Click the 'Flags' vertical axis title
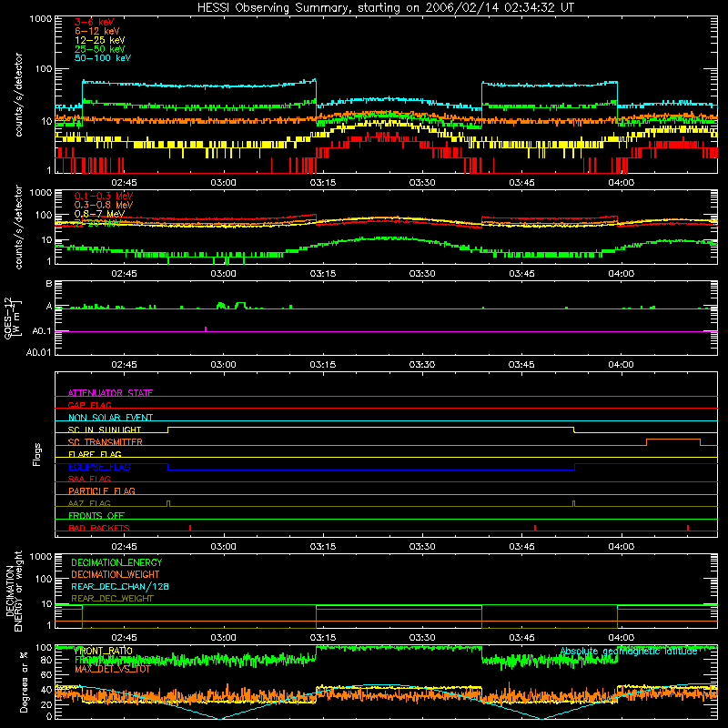728x728 pixels. (37, 454)
